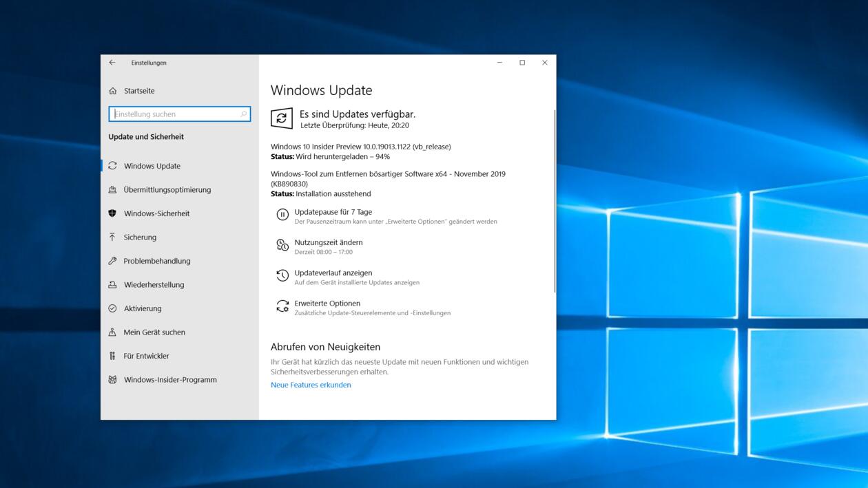Click the pause icon for Updatepause
Image resolution: width=868 pixels, height=488 pixels.
click(282, 215)
